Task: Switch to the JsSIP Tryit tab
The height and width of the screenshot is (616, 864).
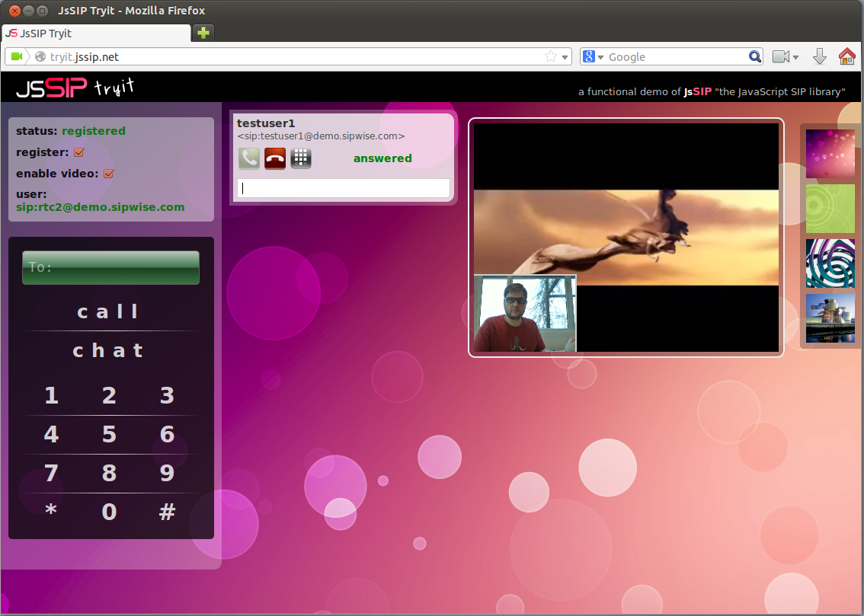Action: [x=96, y=34]
